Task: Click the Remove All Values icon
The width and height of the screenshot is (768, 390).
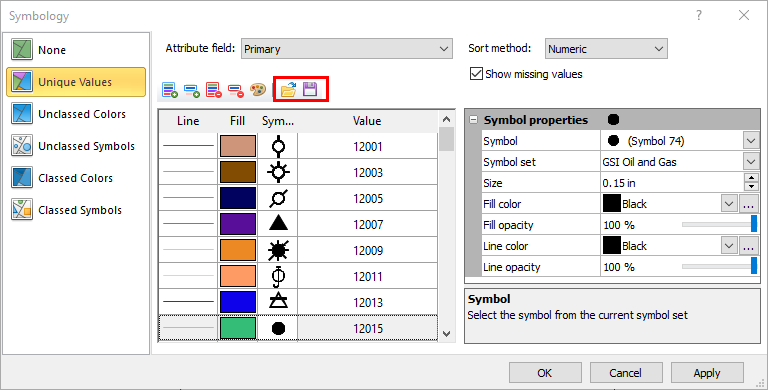Action: click(214, 90)
